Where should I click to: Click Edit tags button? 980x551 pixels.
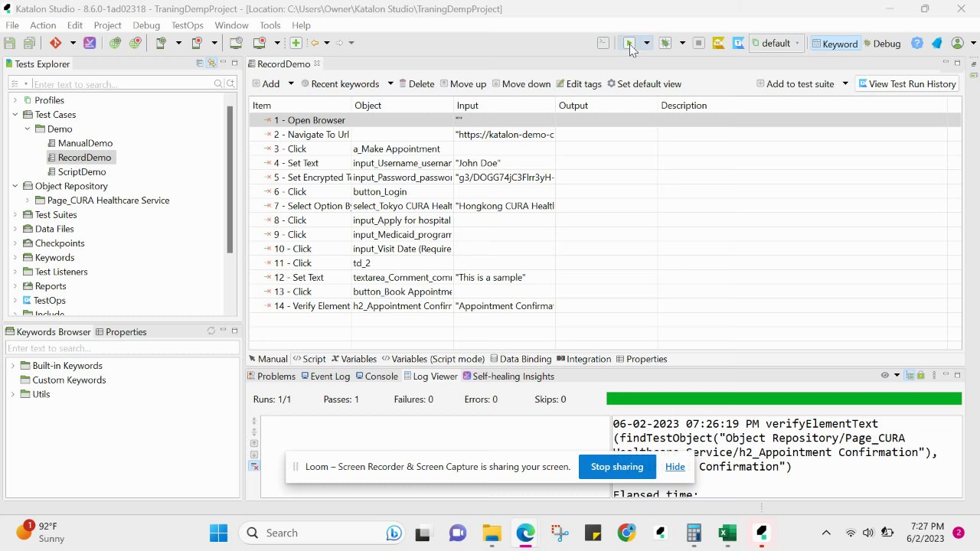click(x=579, y=84)
